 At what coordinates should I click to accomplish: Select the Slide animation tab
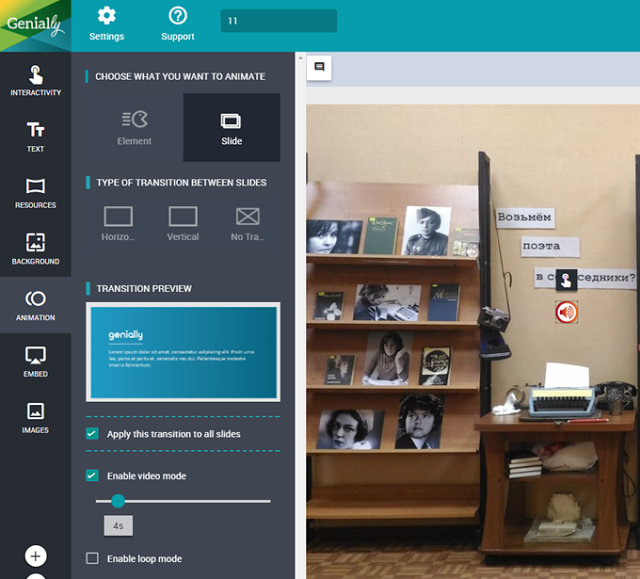231,127
